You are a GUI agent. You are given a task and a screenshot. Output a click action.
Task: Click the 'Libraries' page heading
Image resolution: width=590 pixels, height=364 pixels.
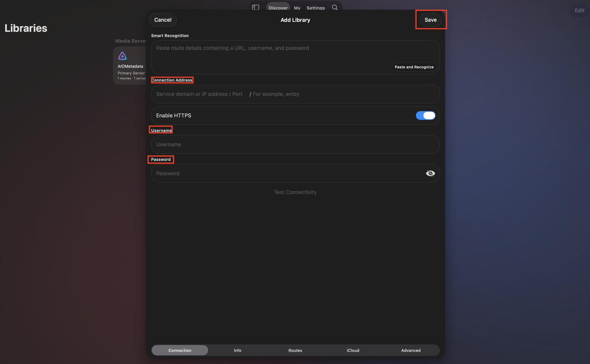(x=26, y=28)
